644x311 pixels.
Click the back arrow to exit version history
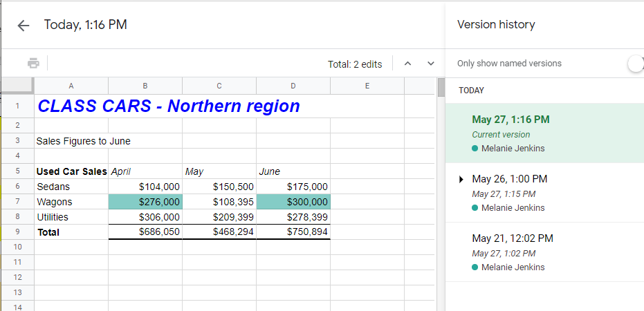24,26
